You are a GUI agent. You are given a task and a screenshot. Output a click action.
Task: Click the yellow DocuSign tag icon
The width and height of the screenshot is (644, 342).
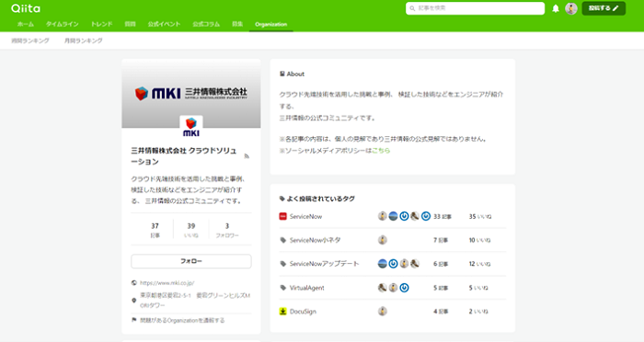[x=282, y=312]
